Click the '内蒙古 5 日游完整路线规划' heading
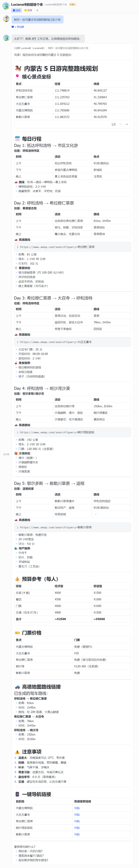The width and height of the screenshot is (139, 868). pos(56,68)
